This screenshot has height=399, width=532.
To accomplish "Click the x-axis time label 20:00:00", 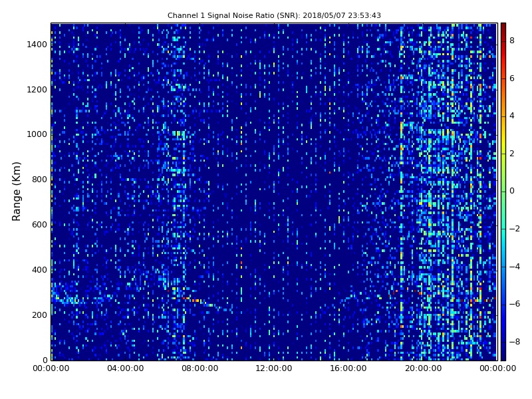I will [x=423, y=368].
